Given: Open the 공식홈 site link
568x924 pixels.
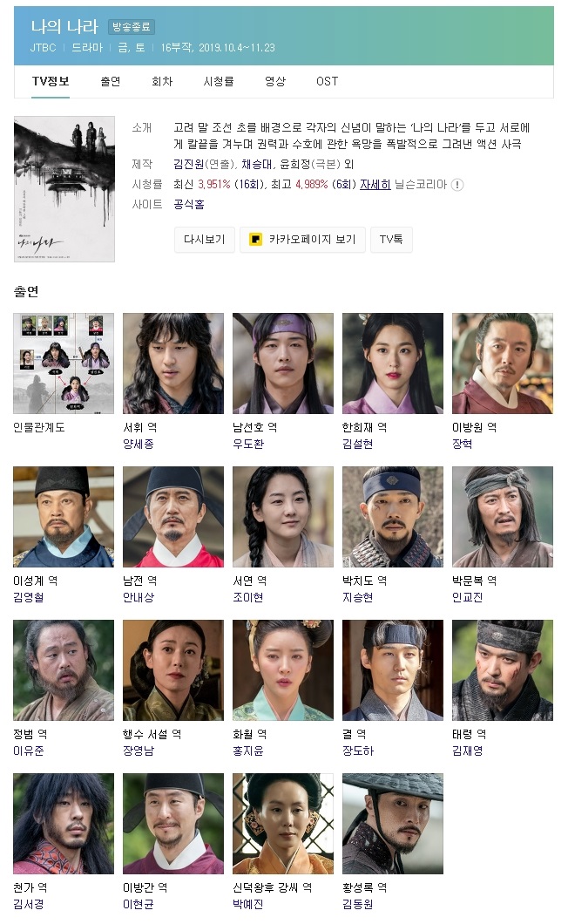Looking at the screenshot, I should pos(189,205).
